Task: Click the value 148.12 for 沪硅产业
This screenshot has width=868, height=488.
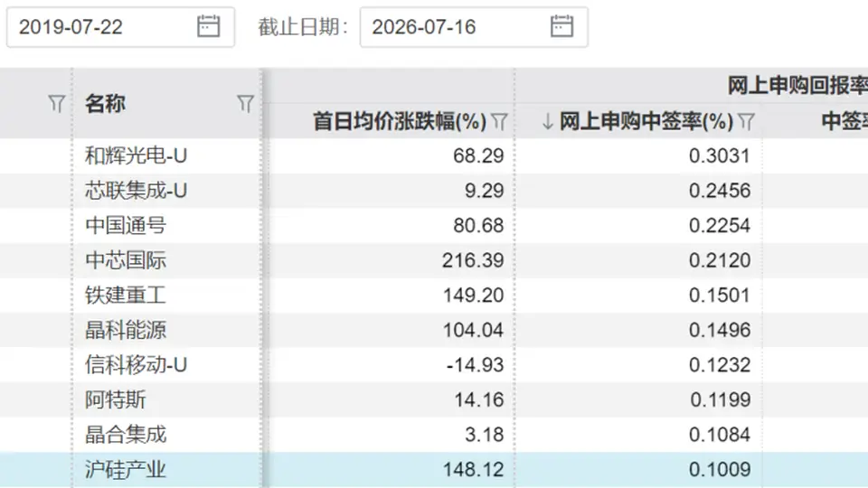Action: click(473, 469)
